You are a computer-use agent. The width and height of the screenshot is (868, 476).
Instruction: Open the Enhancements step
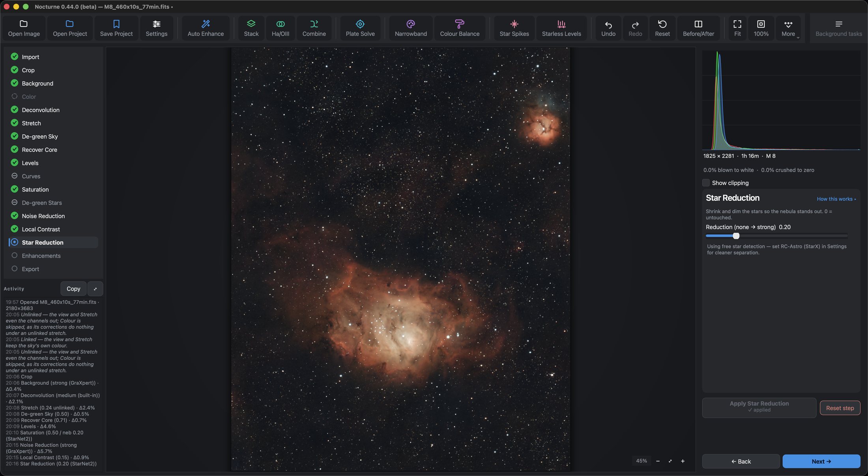53,256
